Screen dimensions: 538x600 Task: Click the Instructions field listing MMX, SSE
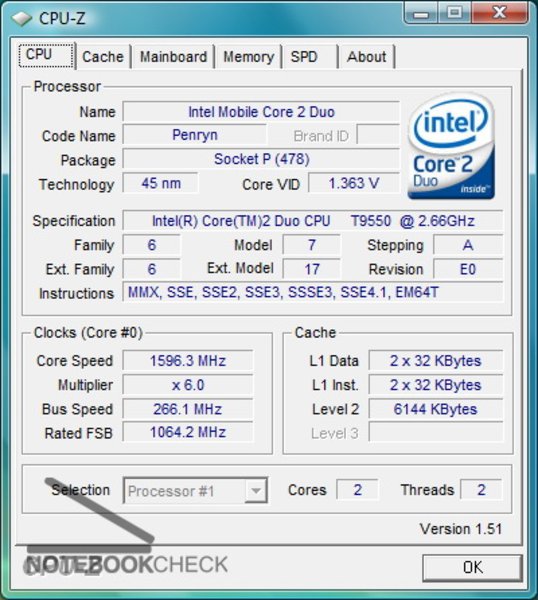pos(313,292)
